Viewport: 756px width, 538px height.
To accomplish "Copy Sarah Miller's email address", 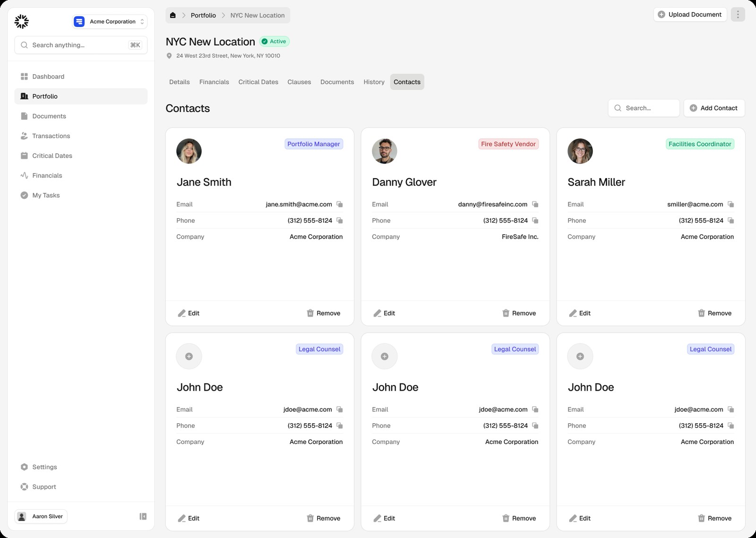I will 731,205.
